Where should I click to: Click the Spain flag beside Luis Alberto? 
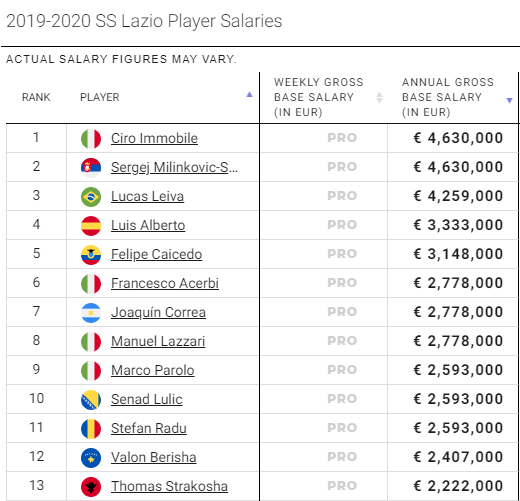click(x=91, y=225)
